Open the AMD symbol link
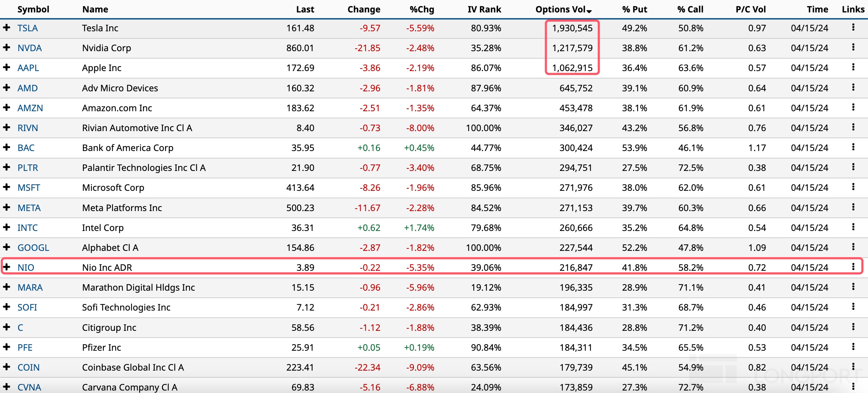The image size is (868, 393). (27, 88)
